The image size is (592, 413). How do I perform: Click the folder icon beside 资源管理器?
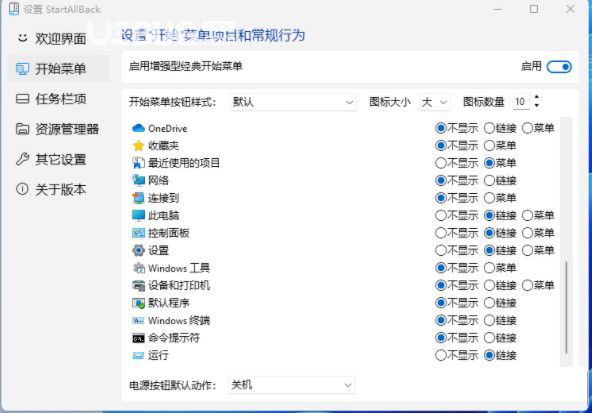pyautogui.click(x=22, y=129)
